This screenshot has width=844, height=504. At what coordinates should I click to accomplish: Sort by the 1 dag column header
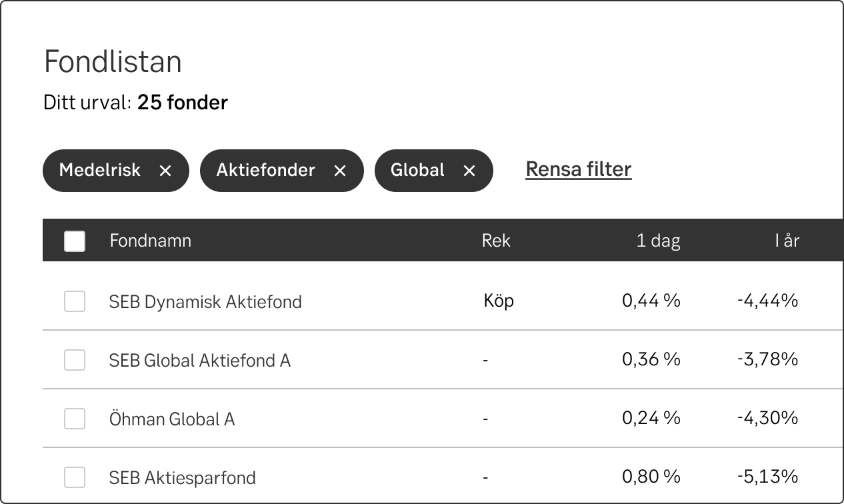[x=658, y=241]
